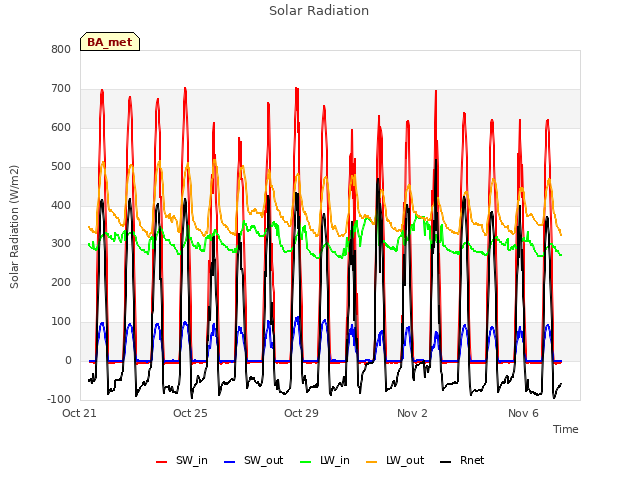Select the LW_in legend label

click(x=335, y=460)
